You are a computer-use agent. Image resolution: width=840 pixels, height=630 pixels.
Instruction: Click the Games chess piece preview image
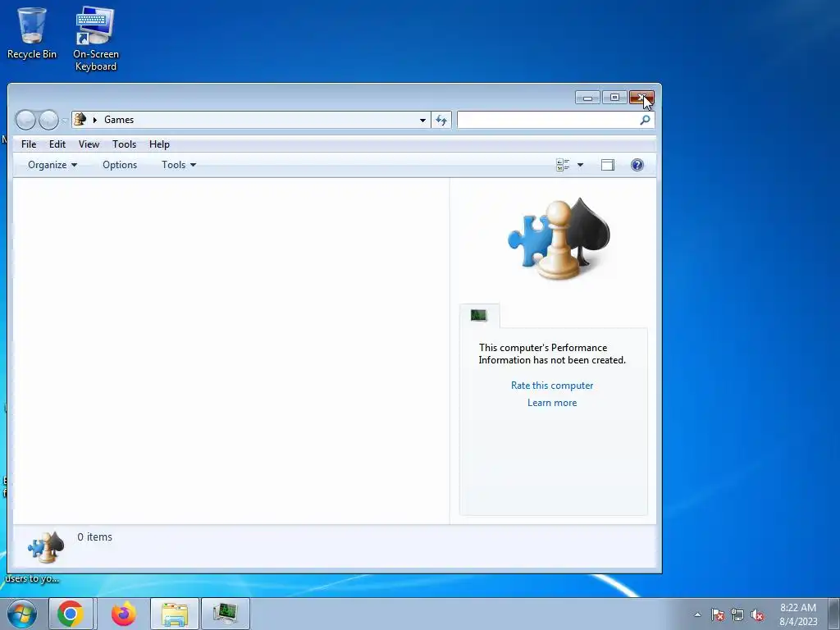click(559, 239)
